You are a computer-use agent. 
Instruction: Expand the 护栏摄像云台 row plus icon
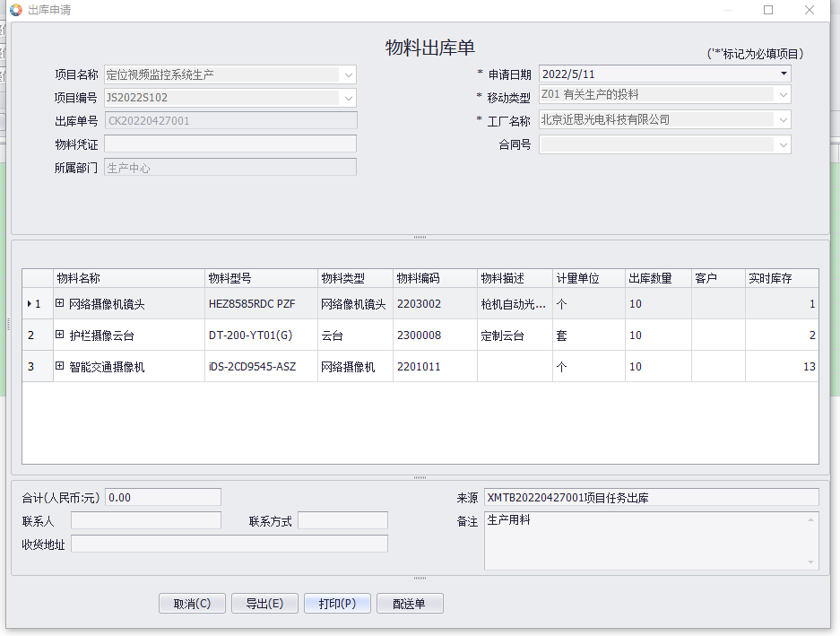(x=60, y=335)
